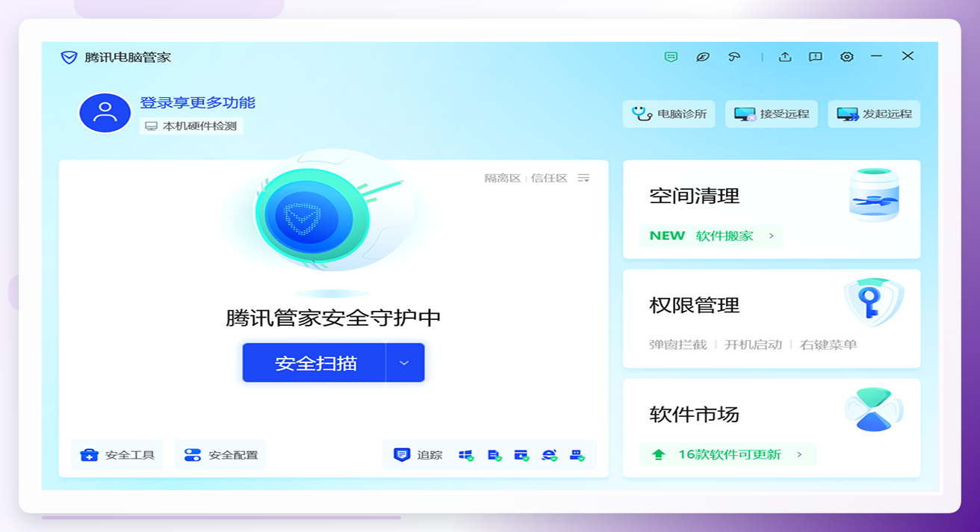Screen dimensions: 980x532
Task: Click the Tencent PC Manager logo icon
Action: tap(69, 58)
